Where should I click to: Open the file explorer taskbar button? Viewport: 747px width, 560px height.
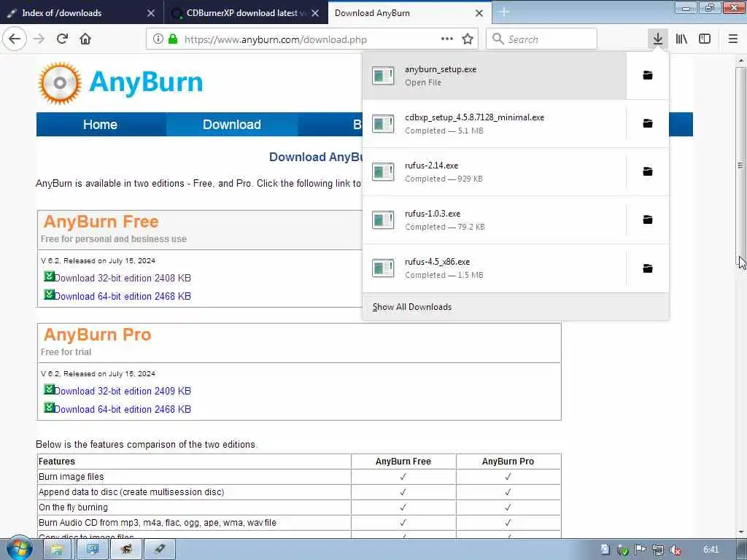(57, 550)
